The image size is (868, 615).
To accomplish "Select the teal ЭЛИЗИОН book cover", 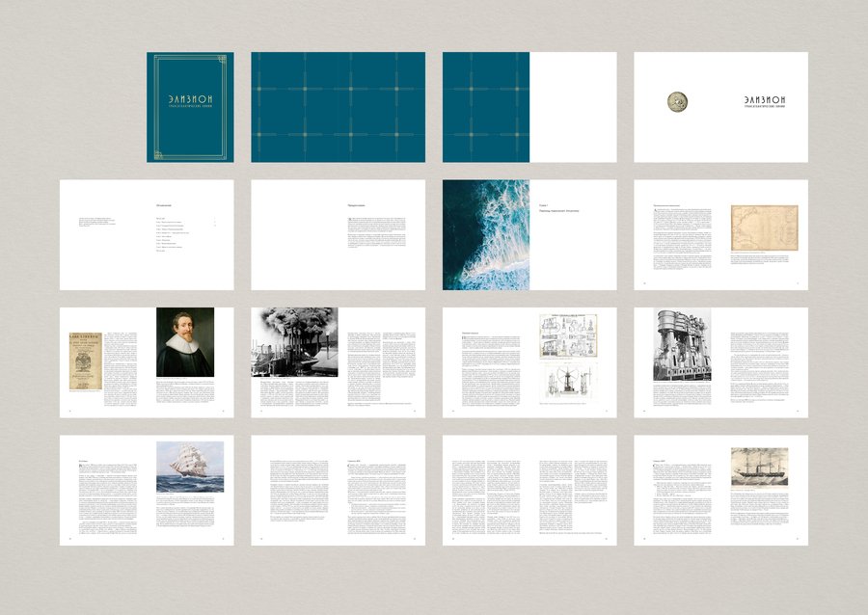I will [190, 107].
